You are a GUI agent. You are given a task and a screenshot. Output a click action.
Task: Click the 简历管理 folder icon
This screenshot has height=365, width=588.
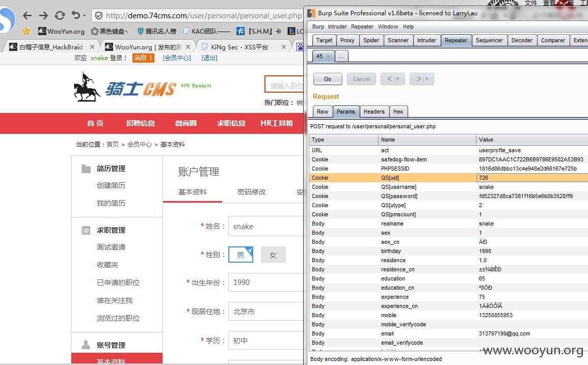point(86,169)
